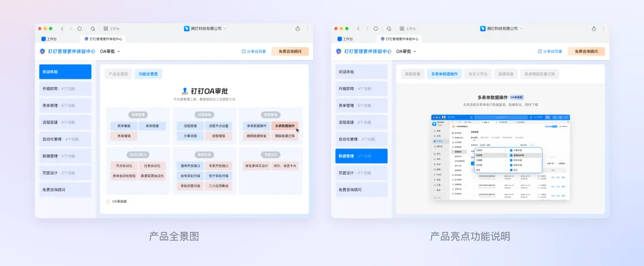Click the share icon at right window's top right
The height and width of the screenshot is (266, 644).
(594, 29)
